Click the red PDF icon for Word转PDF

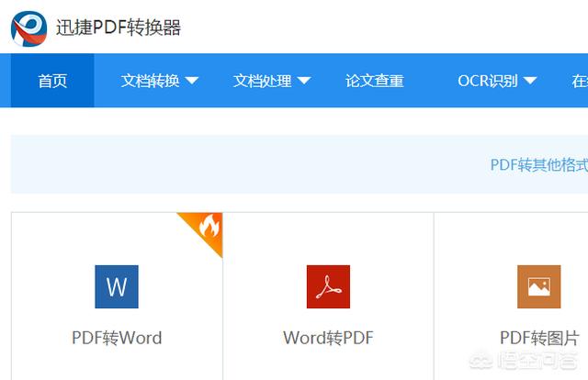point(328,286)
